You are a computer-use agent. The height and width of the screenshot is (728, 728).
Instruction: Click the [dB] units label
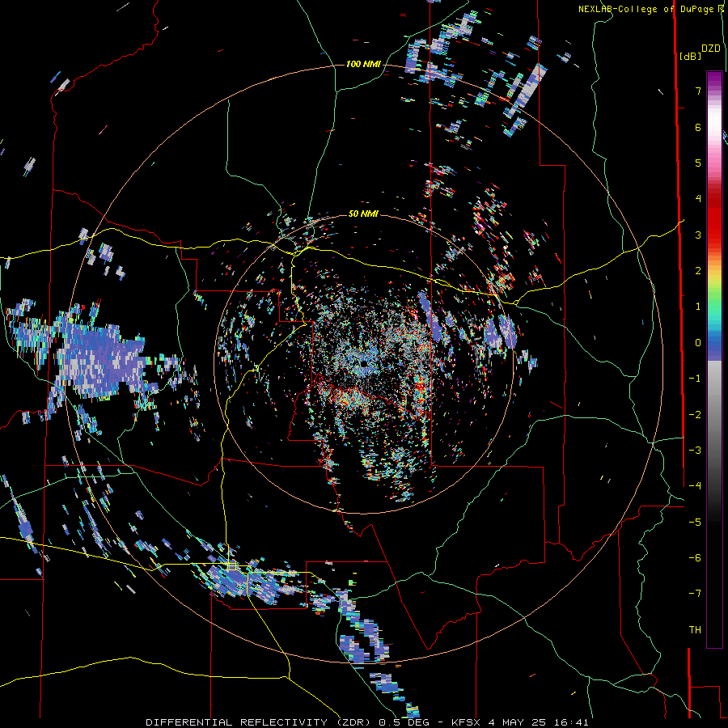tap(691, 56)
